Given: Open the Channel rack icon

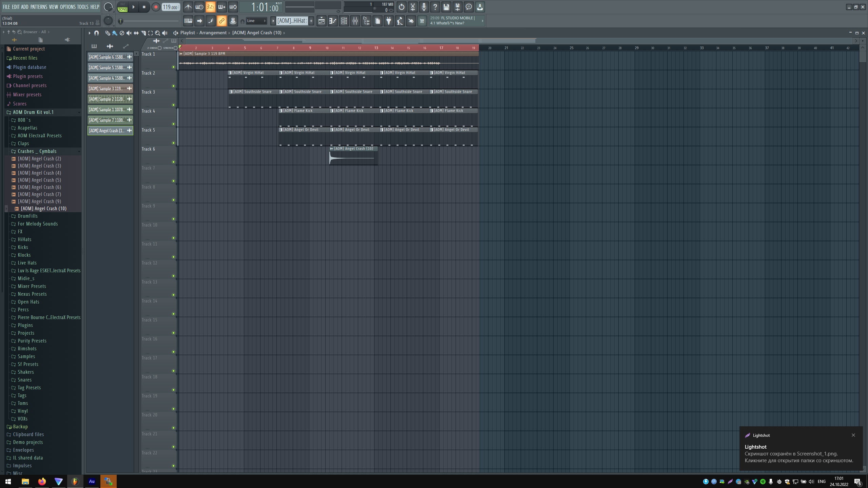Looking at the screenshot, I should click(344, 21).
